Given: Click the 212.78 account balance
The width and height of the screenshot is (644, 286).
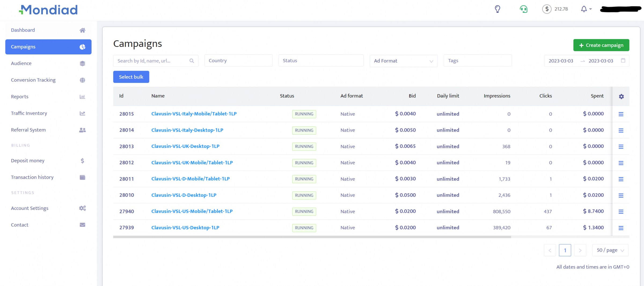Looking at the screenshot, I should pos(561,9).
